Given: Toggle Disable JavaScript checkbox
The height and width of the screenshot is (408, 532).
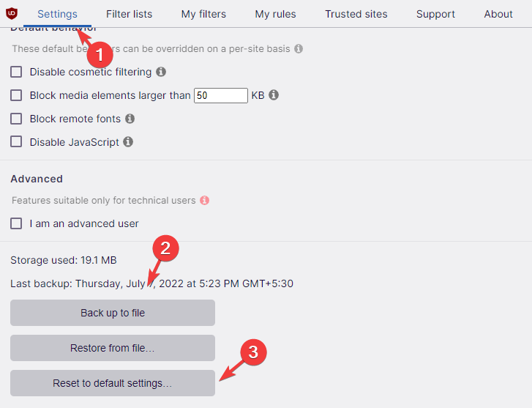Looking at the screenshot, I should [16, 141].
